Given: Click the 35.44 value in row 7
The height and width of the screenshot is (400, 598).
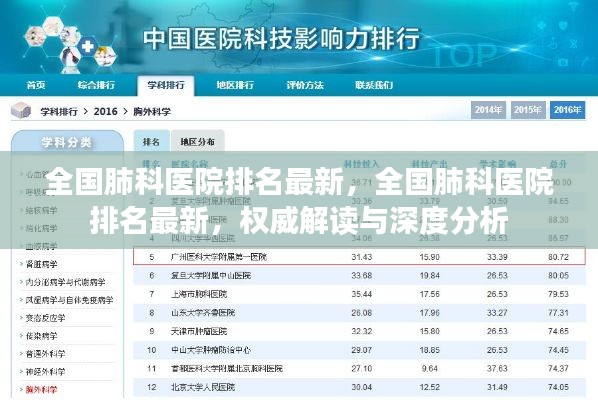Looking at the screenshot, I should pos(362,294).
